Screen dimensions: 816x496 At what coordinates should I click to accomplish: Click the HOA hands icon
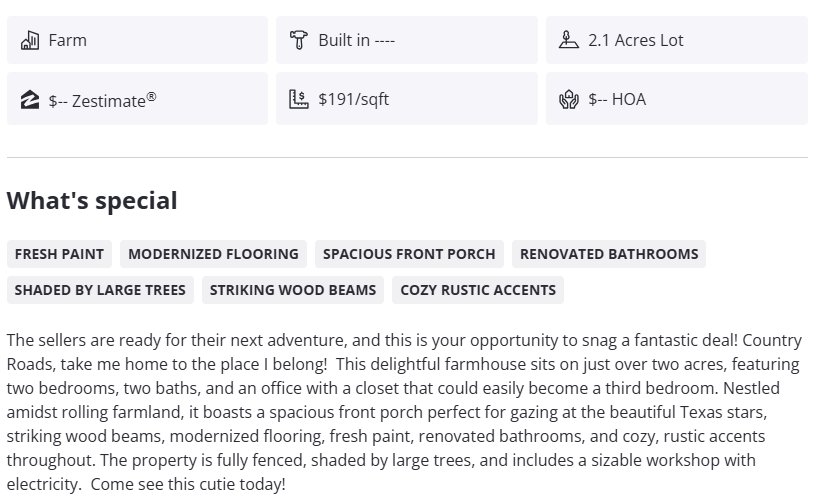coord(569,99)
